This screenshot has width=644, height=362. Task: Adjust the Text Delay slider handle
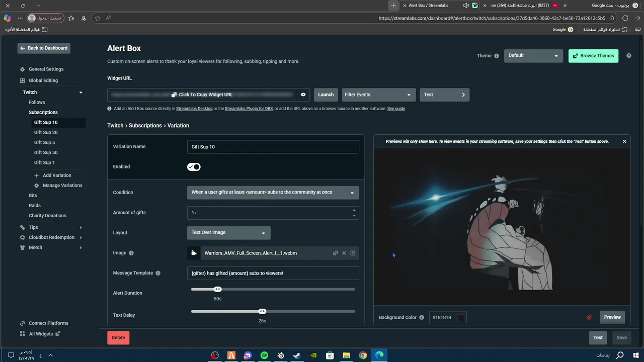click(262, 311)
